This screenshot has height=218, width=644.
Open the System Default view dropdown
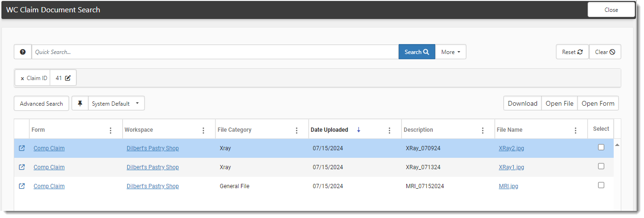(116, 104)
